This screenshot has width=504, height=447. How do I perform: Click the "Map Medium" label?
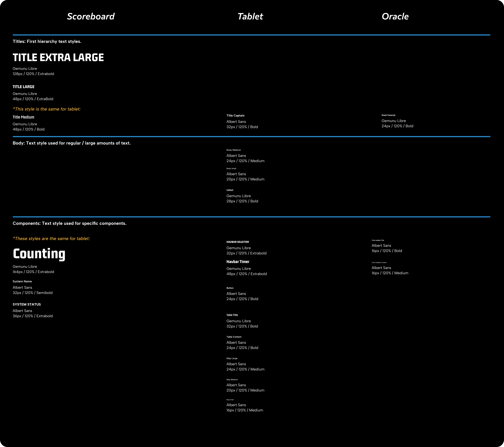pyautogui.click(x=232, y=380)
